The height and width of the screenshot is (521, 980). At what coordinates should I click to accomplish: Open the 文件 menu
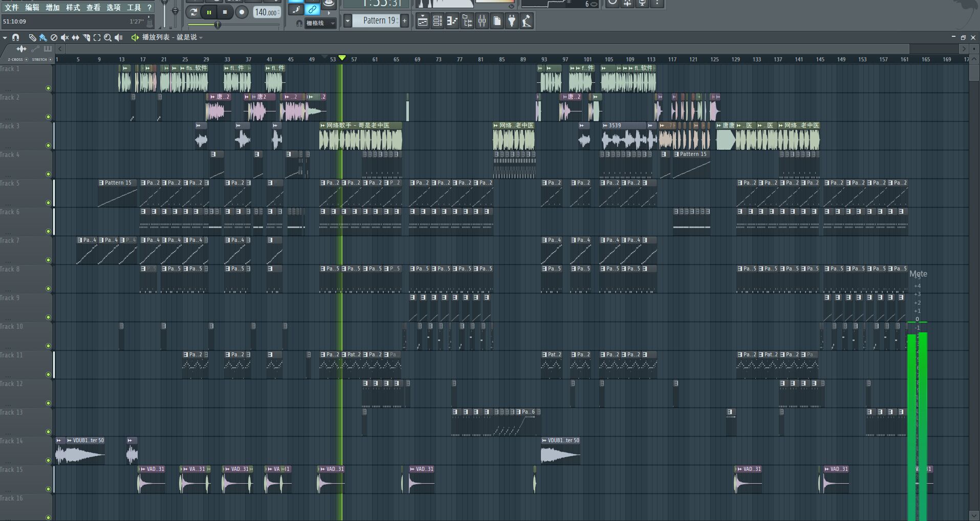pos(12,7)
